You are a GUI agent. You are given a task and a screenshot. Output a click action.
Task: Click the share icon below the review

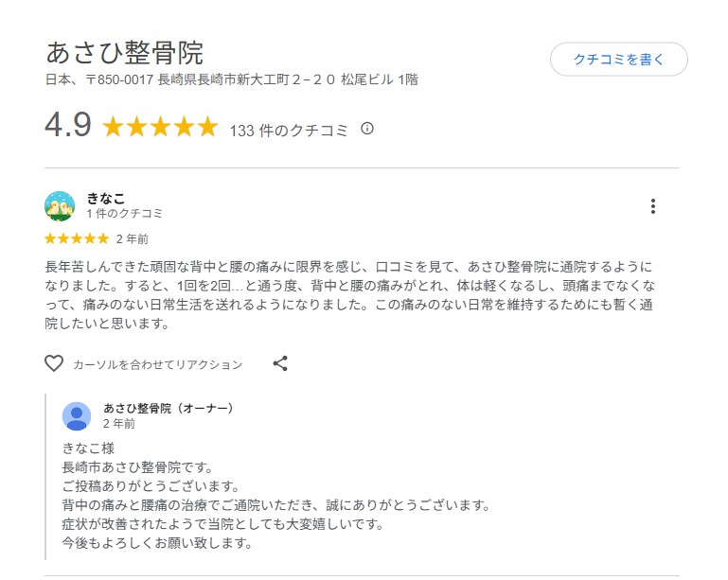[280, 363]
